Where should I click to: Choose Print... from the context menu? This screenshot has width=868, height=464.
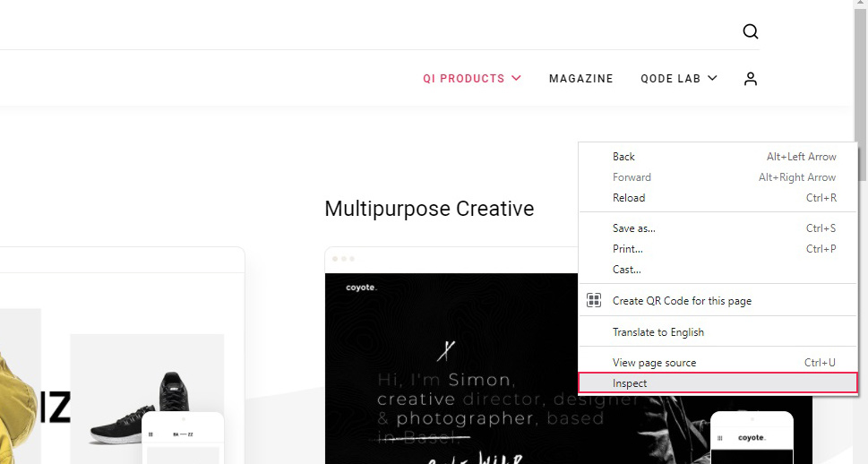tap(718, 249)
